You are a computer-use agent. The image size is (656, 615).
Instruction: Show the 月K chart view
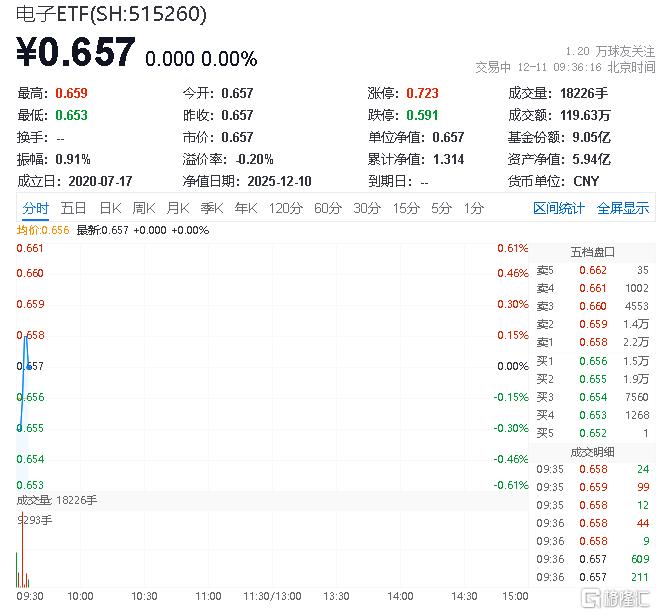click(x=178, y=208)
